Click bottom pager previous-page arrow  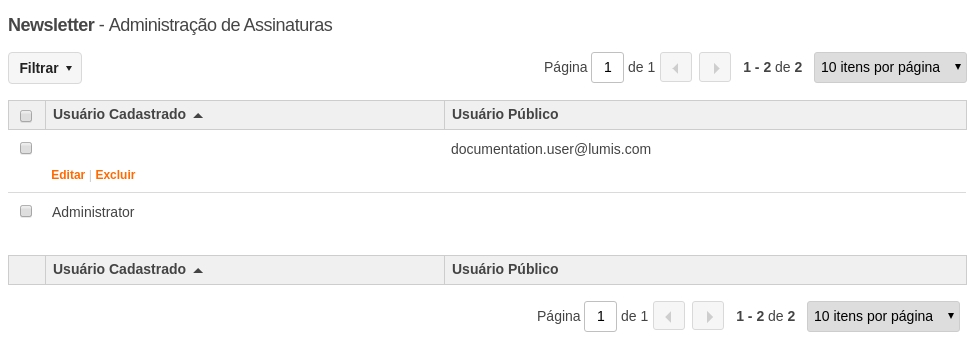click(x=669, y=316)
